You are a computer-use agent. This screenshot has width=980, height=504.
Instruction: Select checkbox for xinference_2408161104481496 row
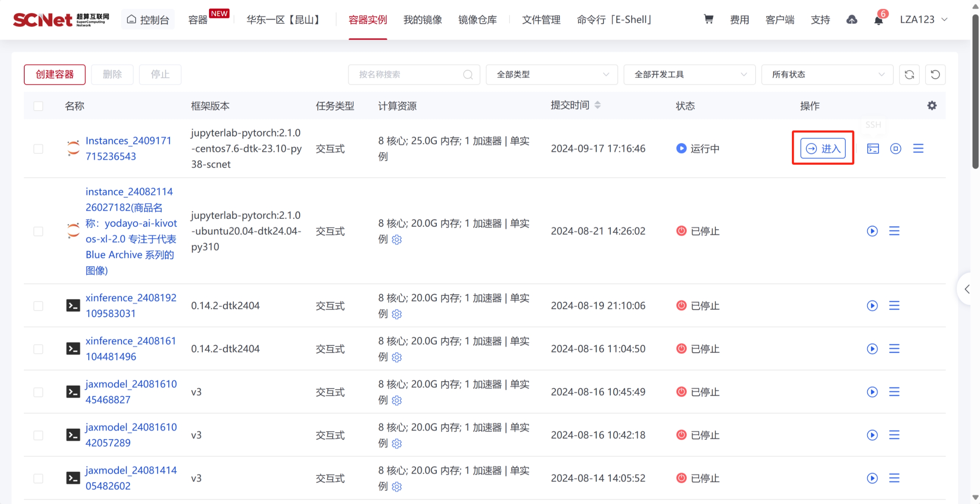click(x=39, y=349)
